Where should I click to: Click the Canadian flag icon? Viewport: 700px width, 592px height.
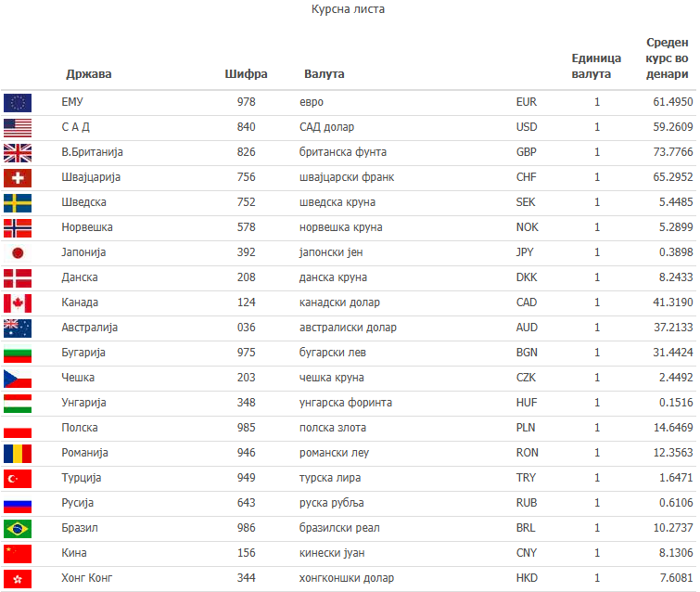[x=18, y=302]
